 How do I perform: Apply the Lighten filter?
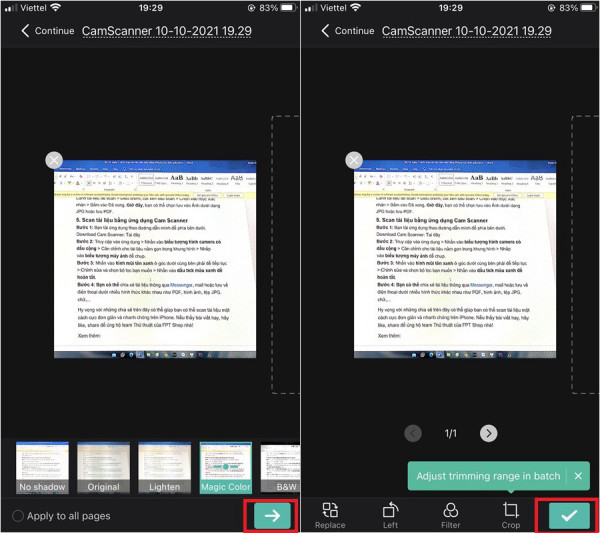164,469
